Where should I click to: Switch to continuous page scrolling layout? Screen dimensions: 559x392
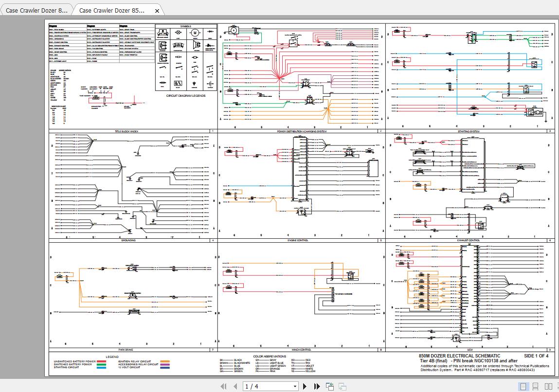click(x=536, y=387)
